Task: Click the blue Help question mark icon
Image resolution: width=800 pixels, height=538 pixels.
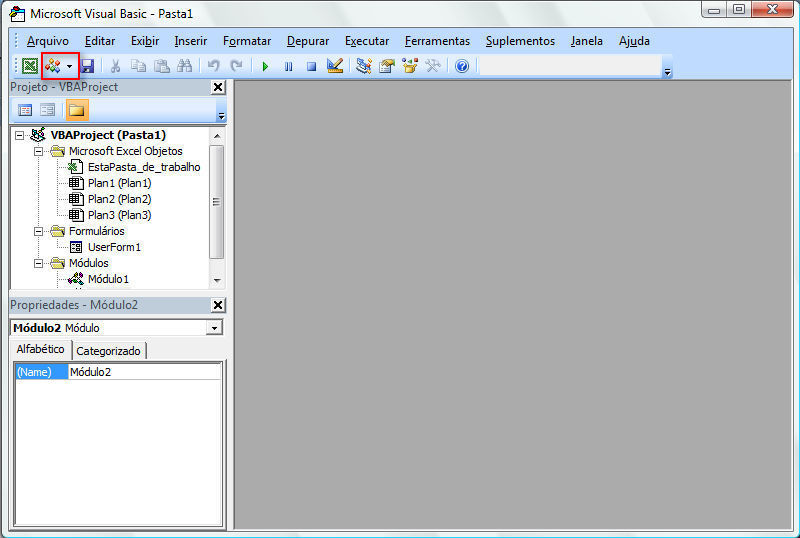Action: click(x=462, y=66)
